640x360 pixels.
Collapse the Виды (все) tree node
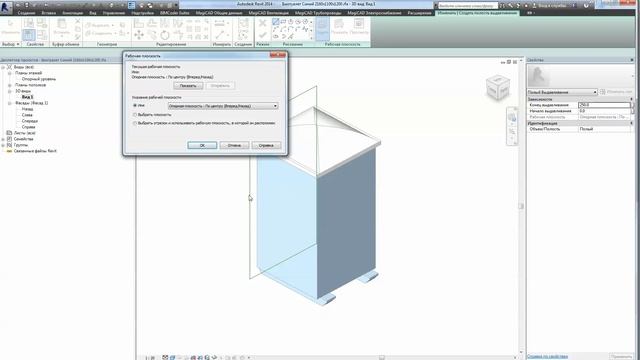point(3,67)
